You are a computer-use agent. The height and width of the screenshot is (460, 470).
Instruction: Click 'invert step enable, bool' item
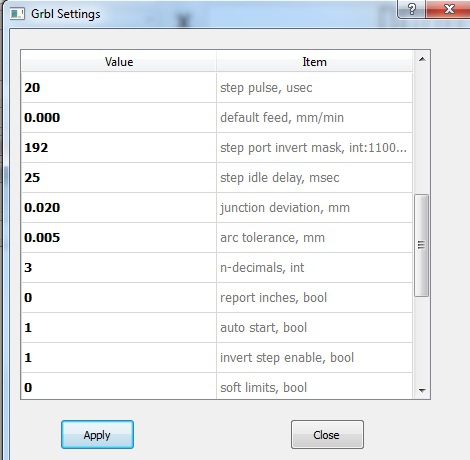tap(315, 358)
